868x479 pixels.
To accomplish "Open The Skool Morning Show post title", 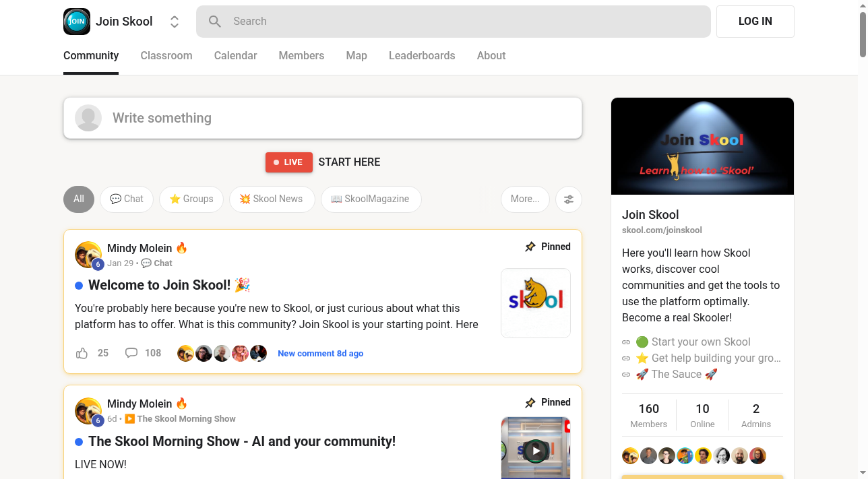I will point(242,442).
